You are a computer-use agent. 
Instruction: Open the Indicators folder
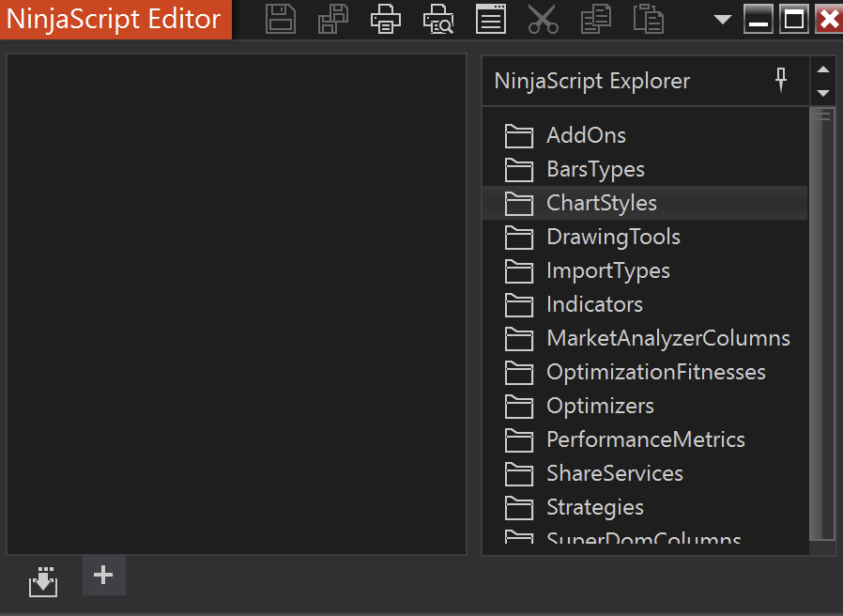tap(594, 304)
